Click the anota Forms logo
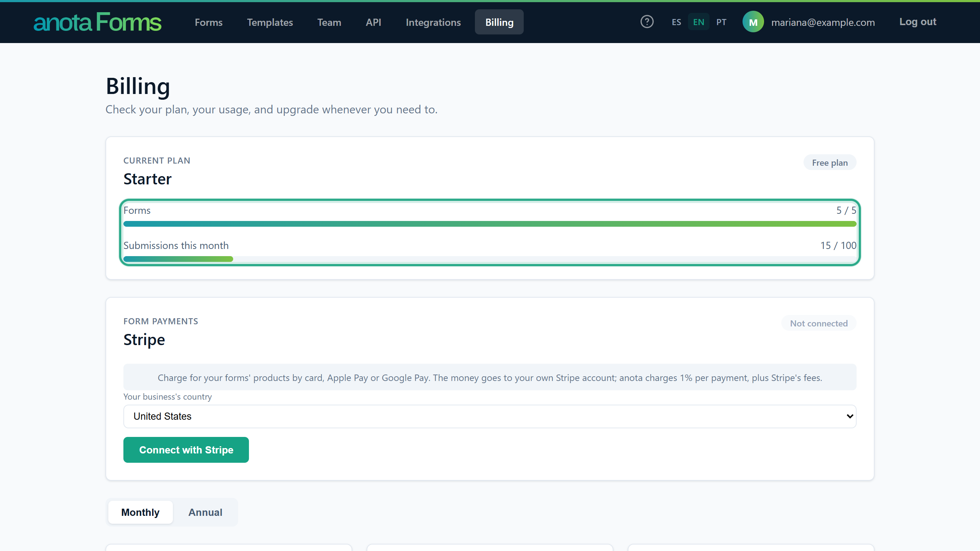 (98, 22)
